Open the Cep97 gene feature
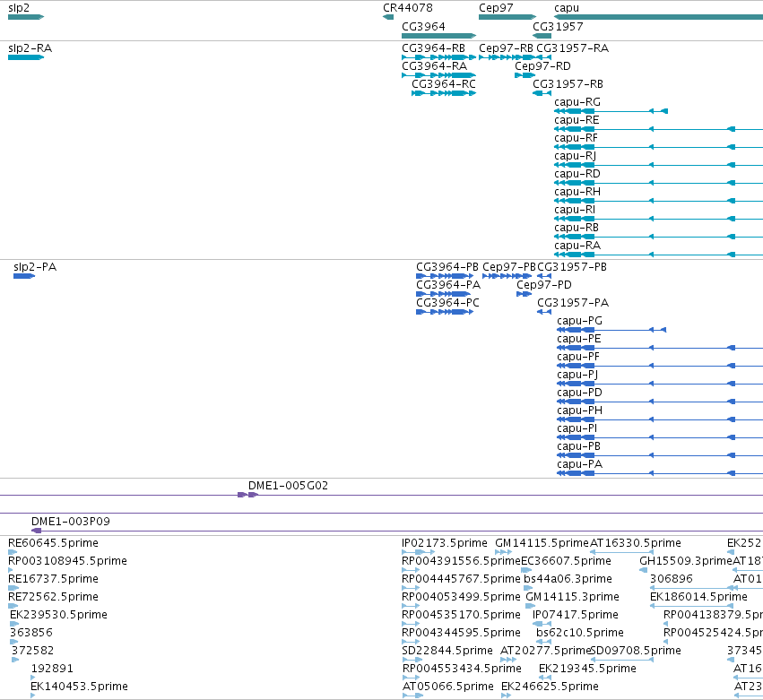The width and height of the screenshot is (763, 700). click(507, 17)
